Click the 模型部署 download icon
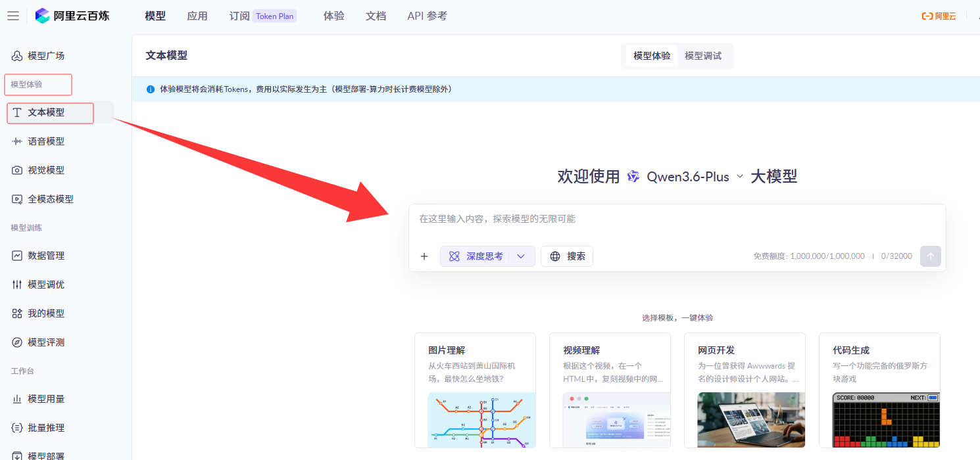The height and width of the screenshot is (460, 980). (17, 455)
